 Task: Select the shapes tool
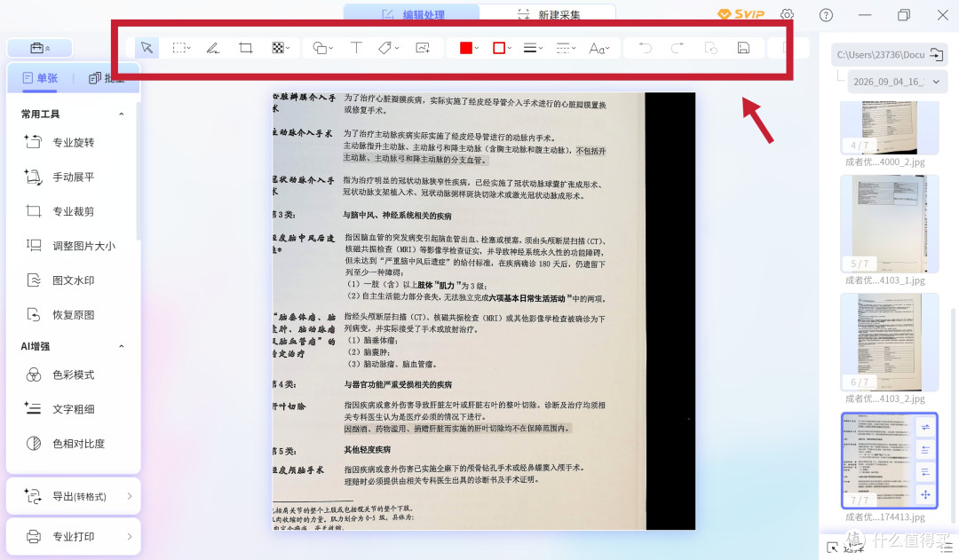[320, 48]
